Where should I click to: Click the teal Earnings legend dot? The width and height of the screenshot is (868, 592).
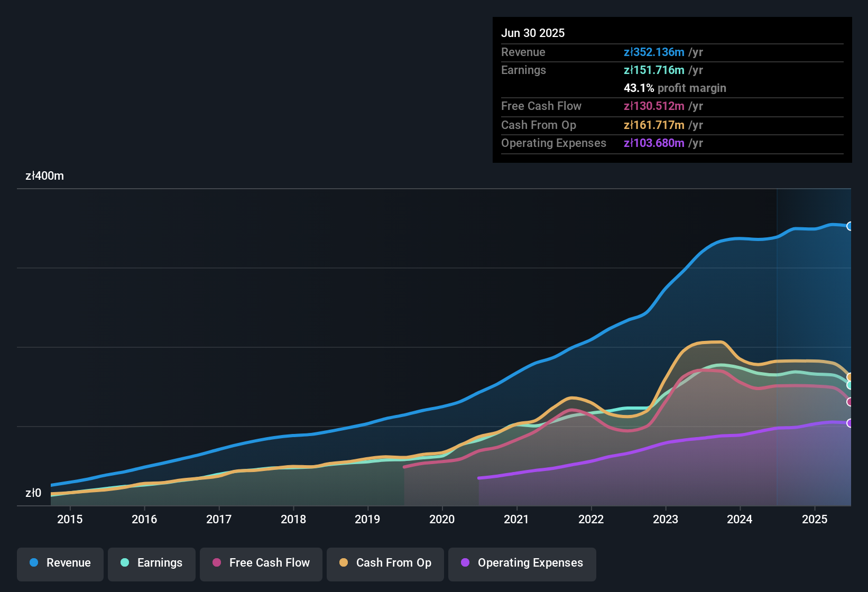tap(124, 563)
